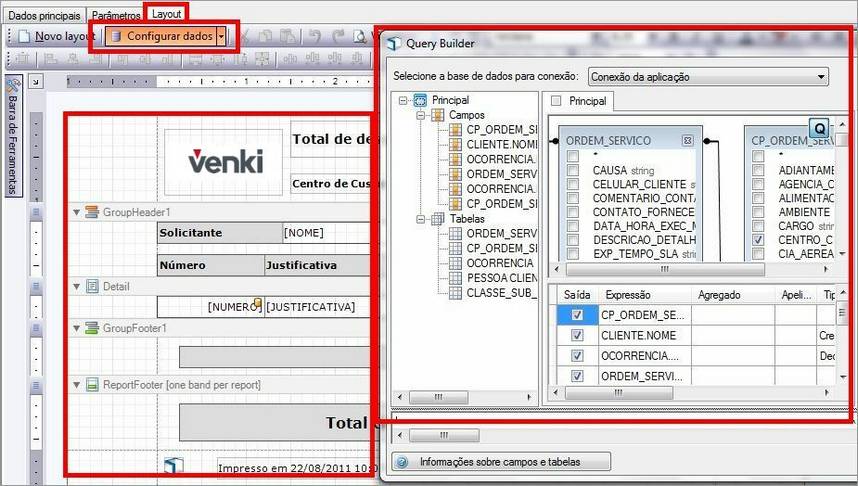The height and width of the screenshot is (486, 858).
Task: Open the database connection combo box
Action: pyautogui.click(x=708, y=77)
